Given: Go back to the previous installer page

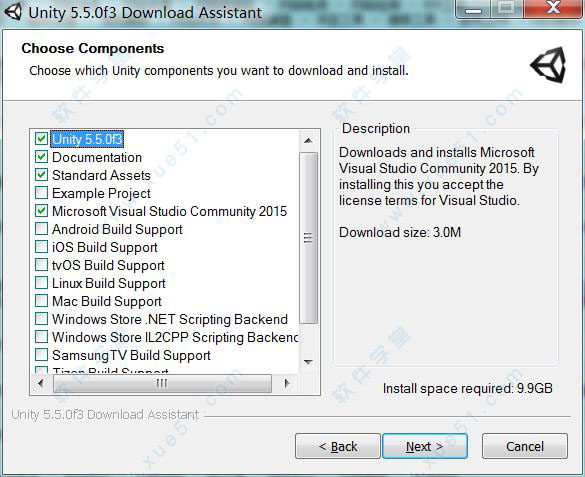Looking at the screenshot, I should [x=338, y=446].
